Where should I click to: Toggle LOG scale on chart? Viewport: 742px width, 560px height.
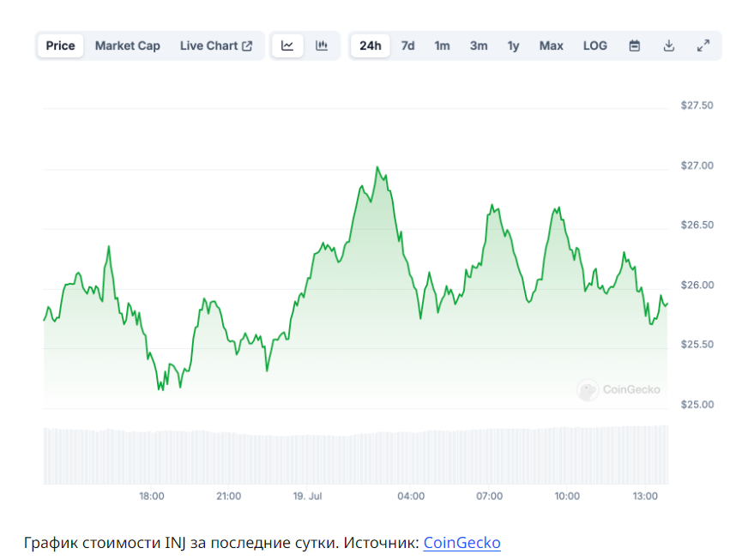click(x=594, y=45)
